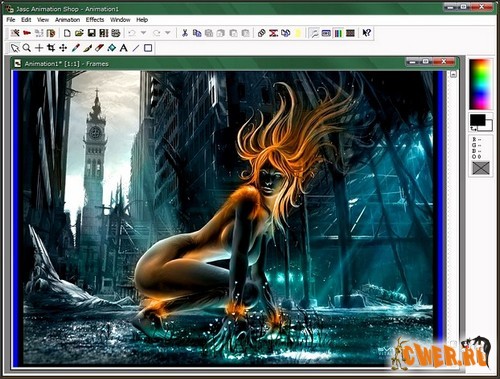The width and height of the screenshot is (500, 379).
Task: Copy the frame using the Copy icon
Action: coord(197,33)
